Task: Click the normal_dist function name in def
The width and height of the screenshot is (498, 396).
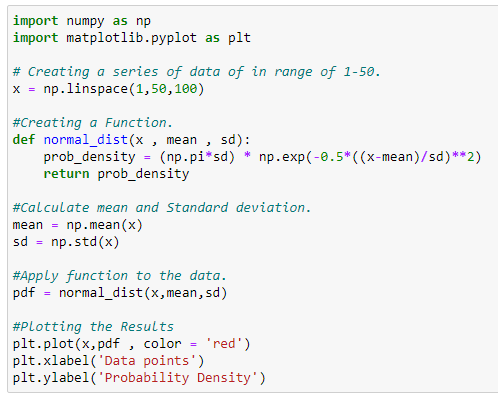Action: [86, 140]
